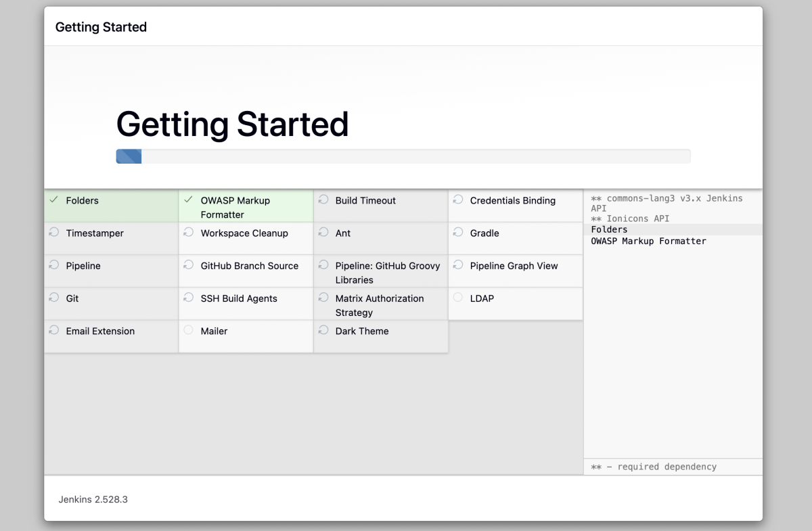Click the loading icon next to Gradle

coord(458,233)
